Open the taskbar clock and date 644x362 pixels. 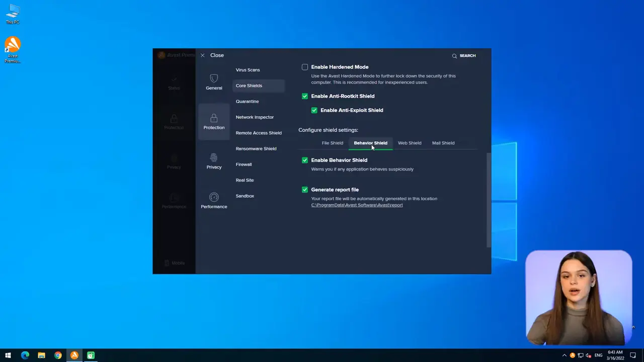(616, 355)
